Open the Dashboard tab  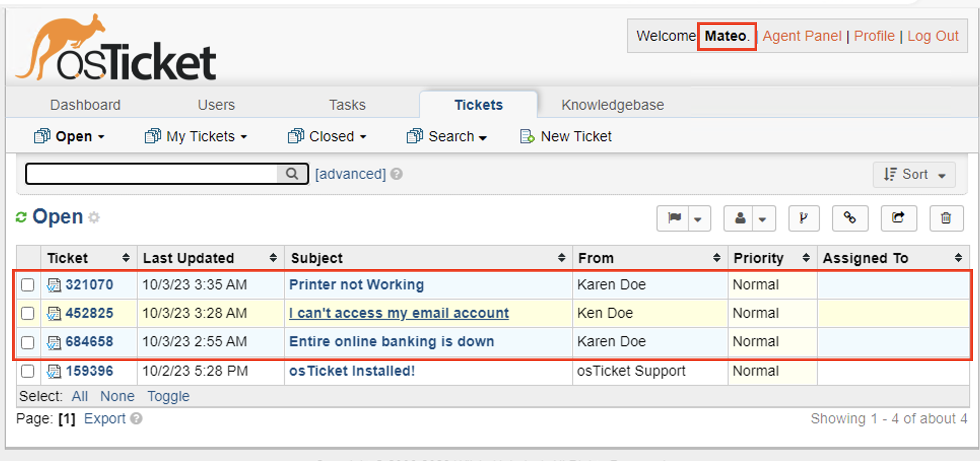pyautogui.click(x=85, y=105)
